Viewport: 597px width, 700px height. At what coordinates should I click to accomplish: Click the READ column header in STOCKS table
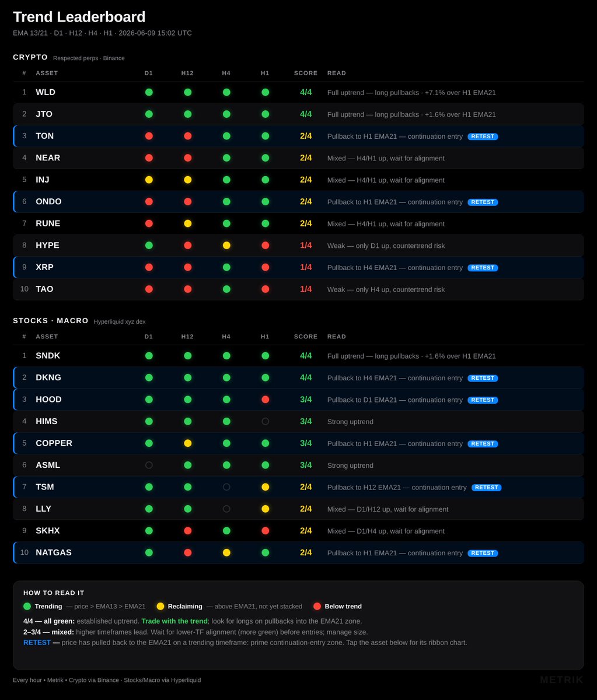pyautogui.click(x=337, y=337)
